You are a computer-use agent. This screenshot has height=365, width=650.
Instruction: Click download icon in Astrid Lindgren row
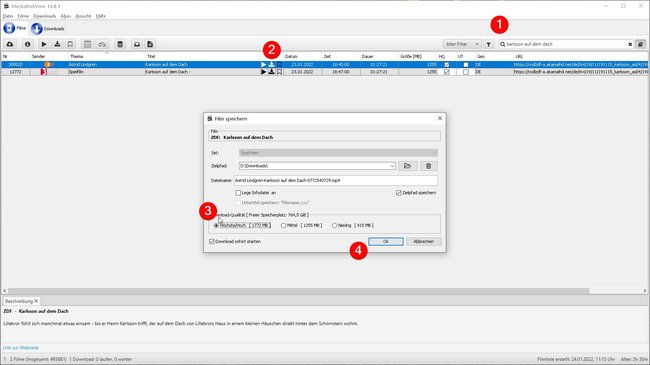point(271,65)
